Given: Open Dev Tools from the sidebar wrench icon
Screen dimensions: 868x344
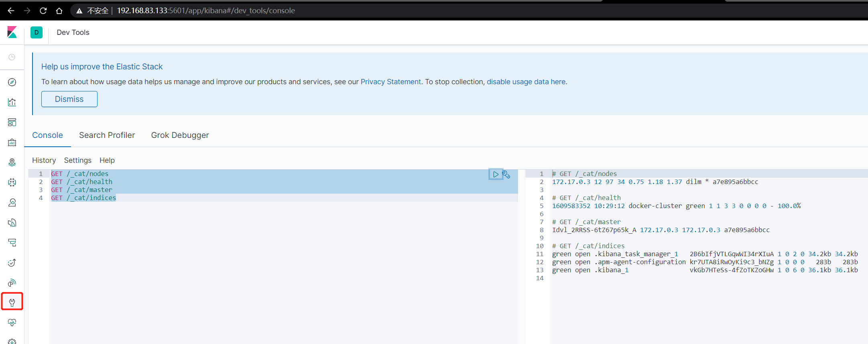Looking at the screenshot, I should [12, 302].
